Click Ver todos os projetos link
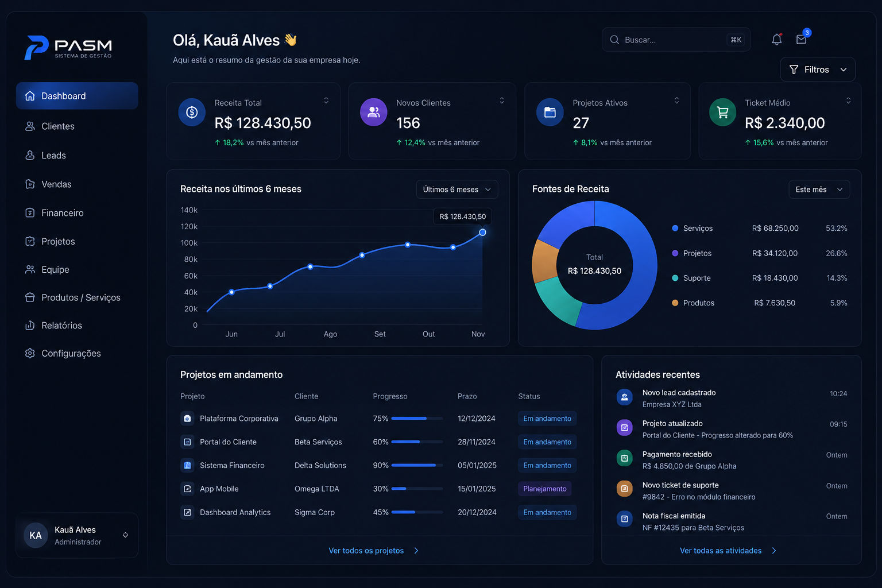 [x=373, y=551]
